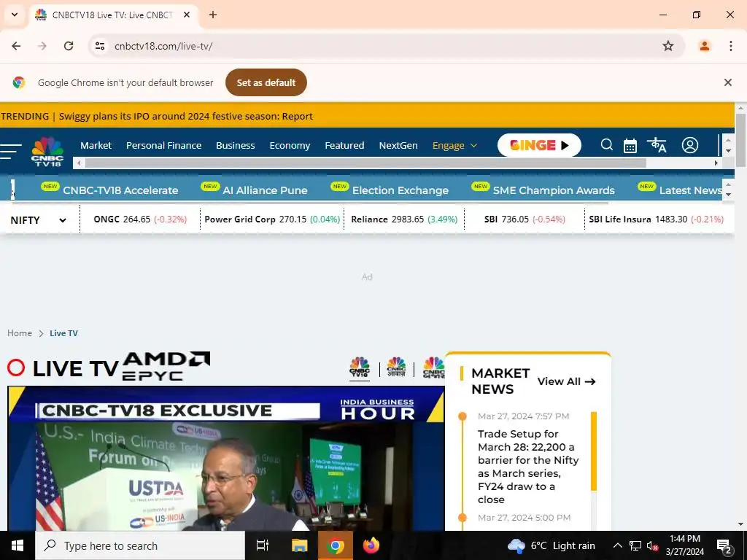Image resolution: width=747 pixels, height=560 pixels.
Task: Click navbar scrollbar left arrow
Action: coord(79,163)
